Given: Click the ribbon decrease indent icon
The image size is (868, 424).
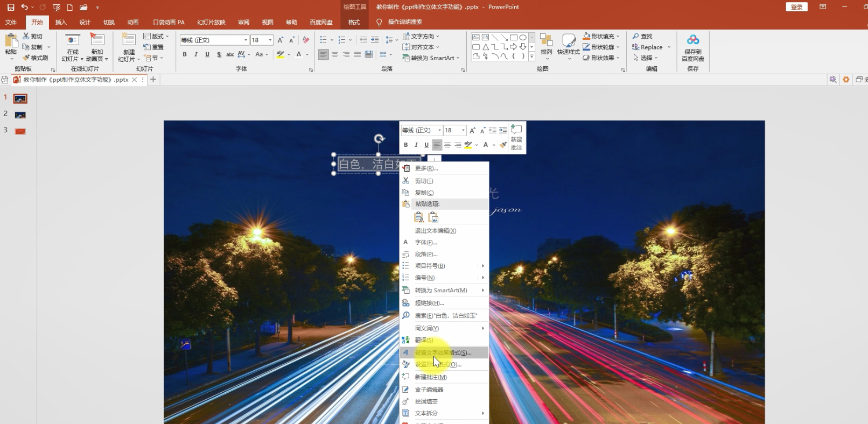Looking at the screenshot, I should point(363,40).
